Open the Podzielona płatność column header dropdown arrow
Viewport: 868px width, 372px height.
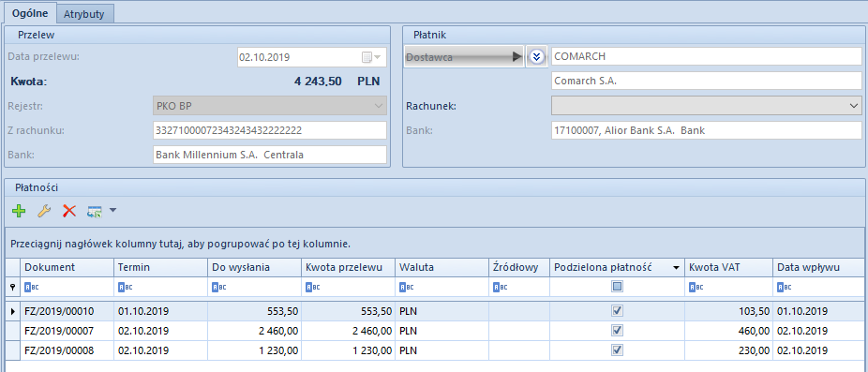(x=676, y=268)
